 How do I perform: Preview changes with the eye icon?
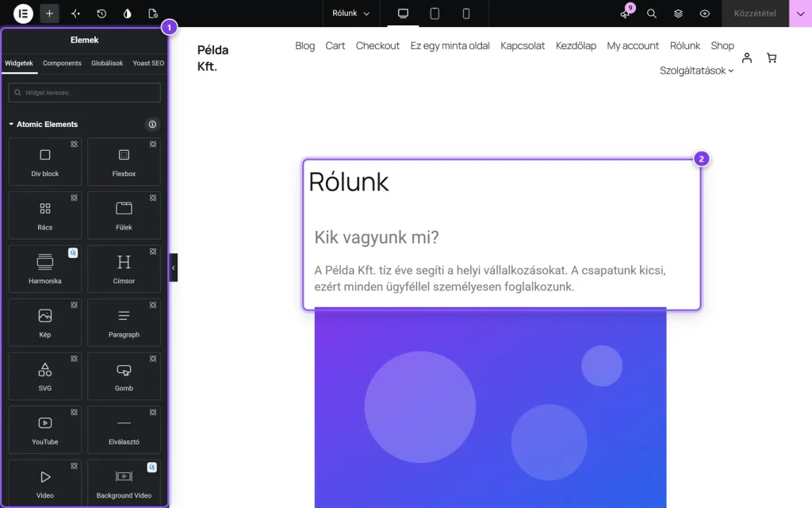coord(705,13)
